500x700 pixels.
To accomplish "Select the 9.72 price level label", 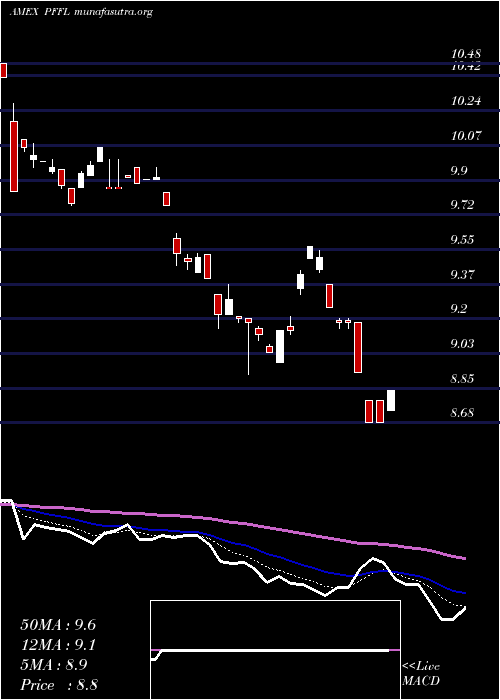I will click(463, 205).
